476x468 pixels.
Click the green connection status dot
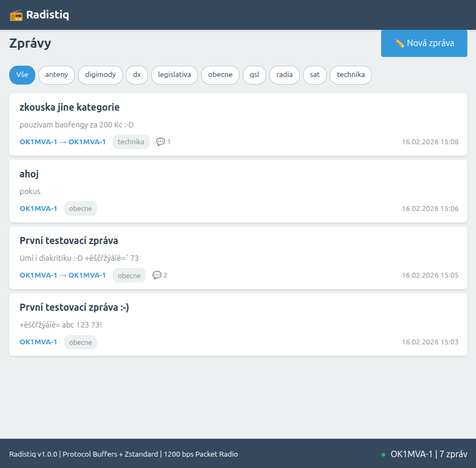(383, 454)
